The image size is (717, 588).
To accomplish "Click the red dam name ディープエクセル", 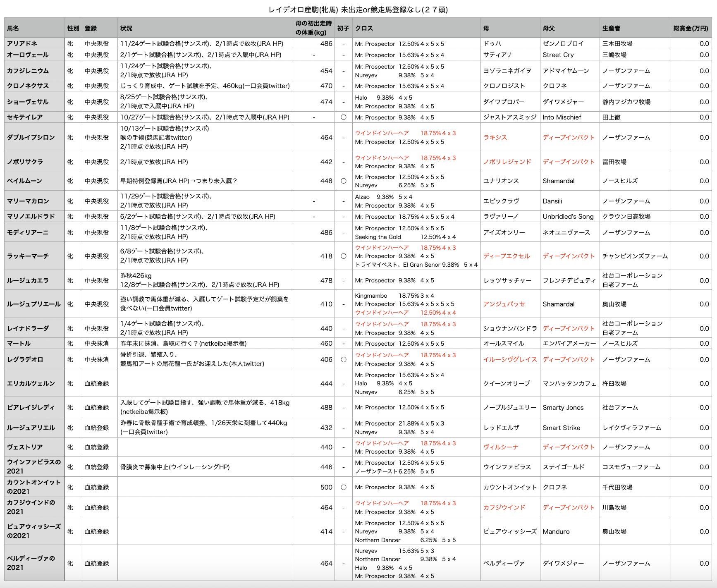I will click(507, 256).
